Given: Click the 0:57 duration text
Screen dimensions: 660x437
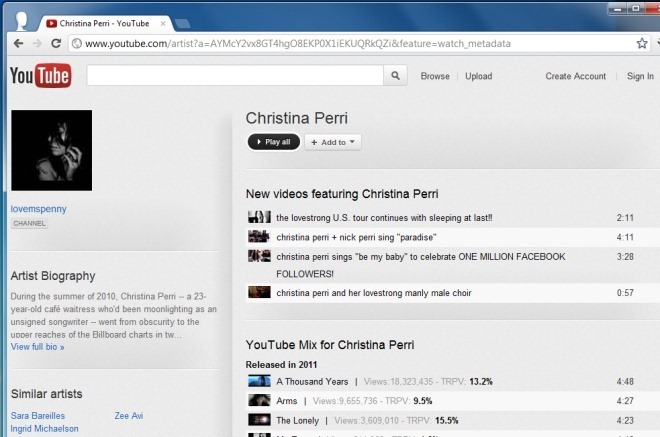Looking at the screenshot, I should pos(625,293).
